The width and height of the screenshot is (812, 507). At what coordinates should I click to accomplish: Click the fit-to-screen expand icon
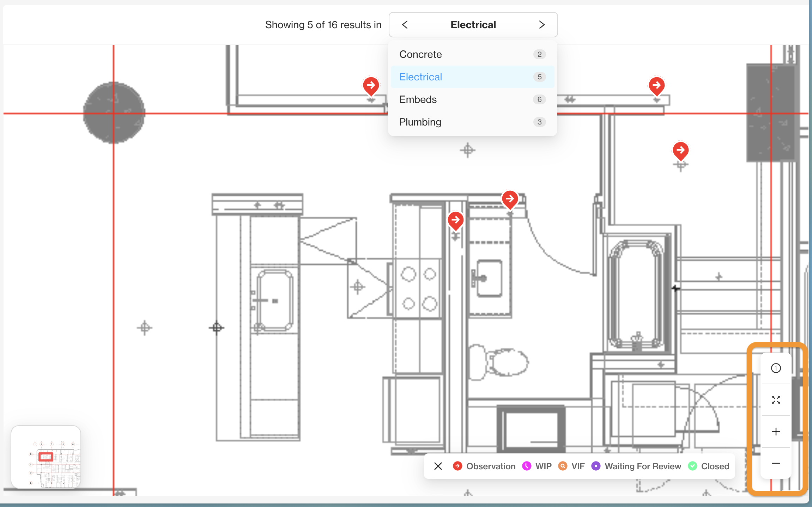(x=776, y=400)
